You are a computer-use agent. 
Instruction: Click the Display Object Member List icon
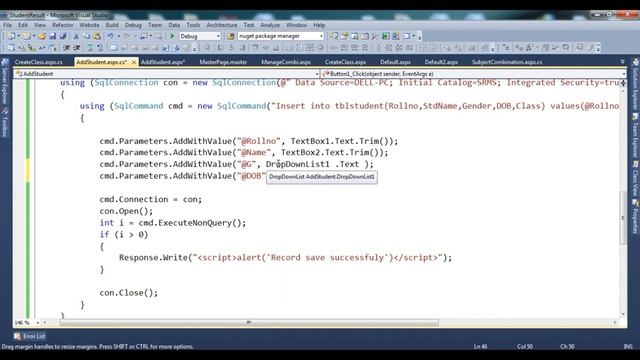point(11,48)
